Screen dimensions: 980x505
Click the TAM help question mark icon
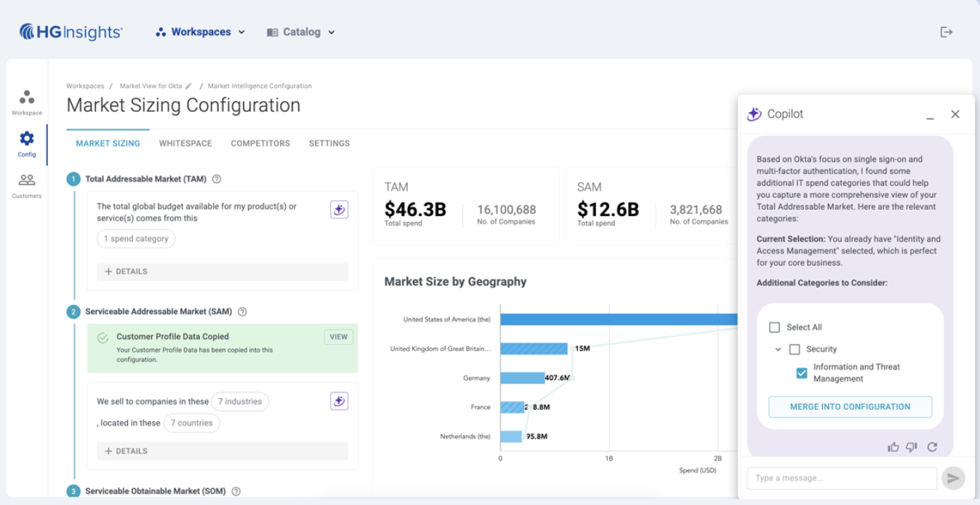pyautogui.click(x=217, y=179)
